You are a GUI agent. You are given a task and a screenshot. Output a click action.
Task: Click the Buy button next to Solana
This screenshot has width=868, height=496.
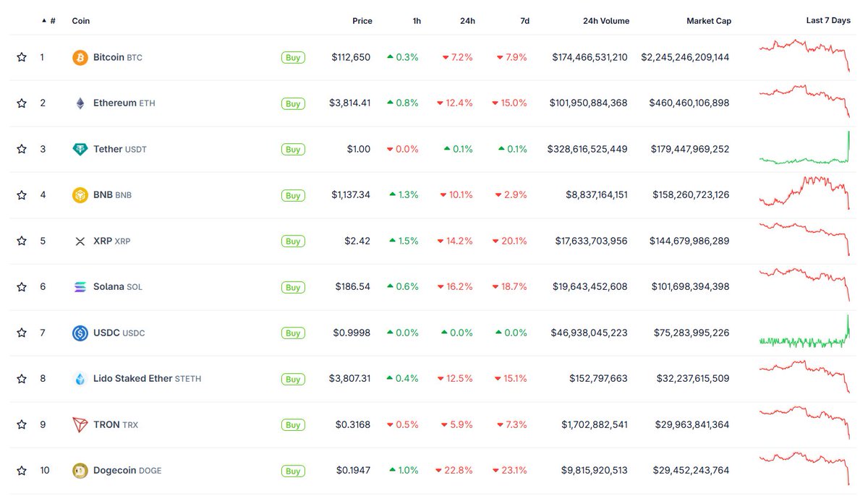(293, 287)
